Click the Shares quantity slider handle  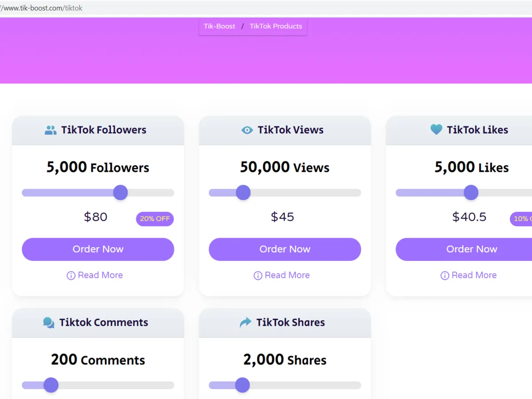click(242, 385)
